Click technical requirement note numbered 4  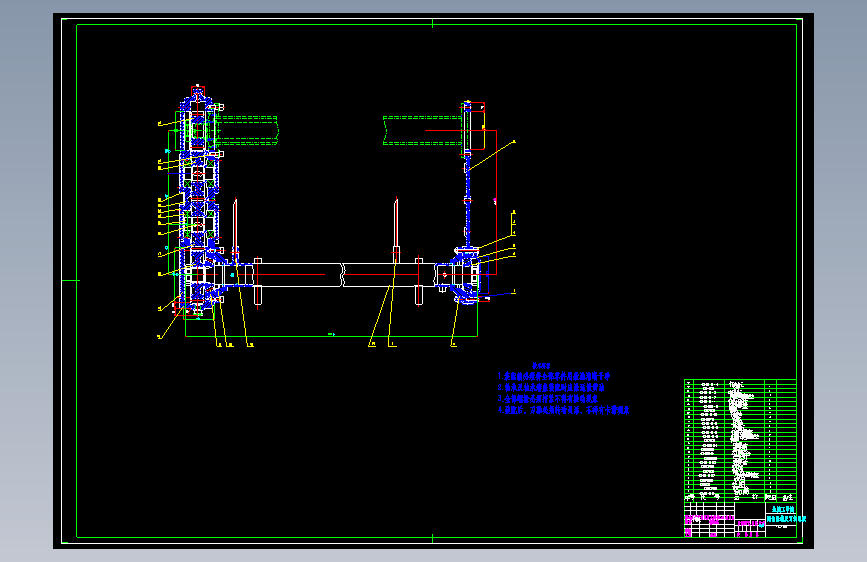click(563, 410)
